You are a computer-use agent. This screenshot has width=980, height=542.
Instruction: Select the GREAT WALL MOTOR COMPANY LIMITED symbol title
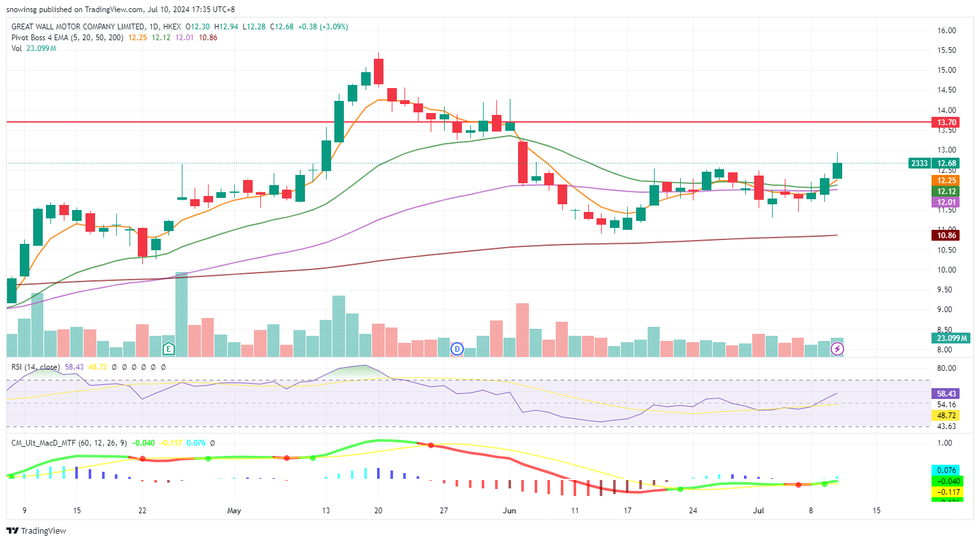[78, 27]
